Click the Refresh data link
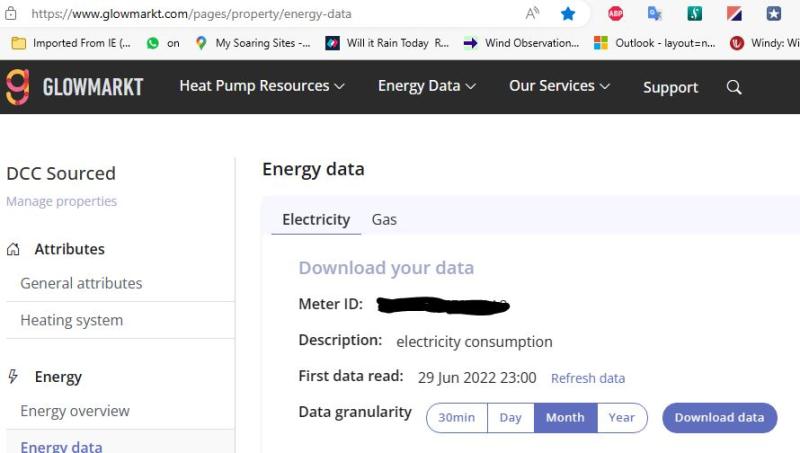800x453 pixels. coord(588,379)
